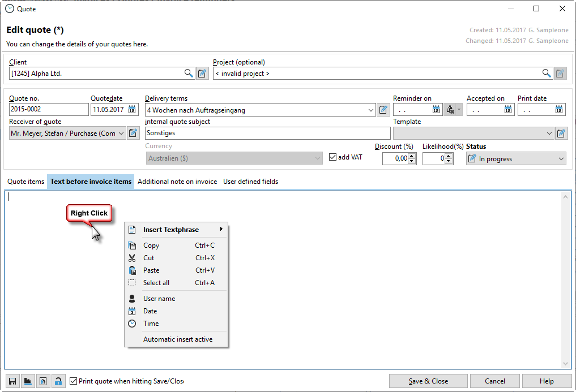Screen dimensions: 576x392
Task: Open the edit client record icon
Action: point(203,73)
